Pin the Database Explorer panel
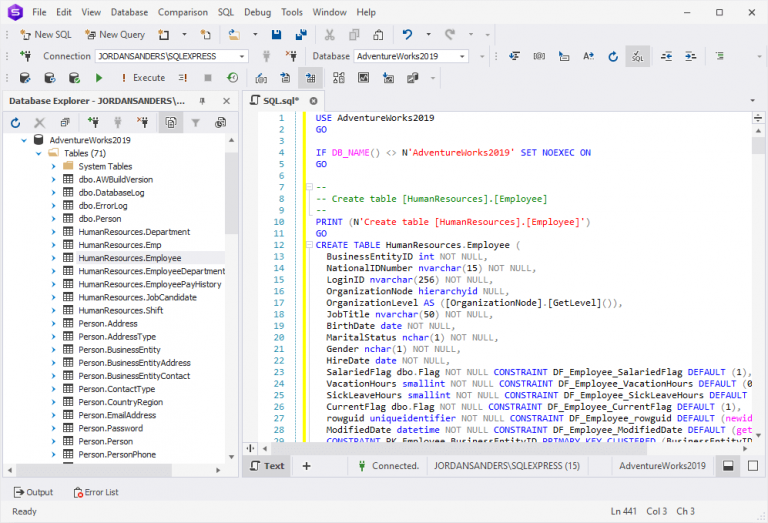Viewport: 768px width, 523px height. [x=202, y=101]
